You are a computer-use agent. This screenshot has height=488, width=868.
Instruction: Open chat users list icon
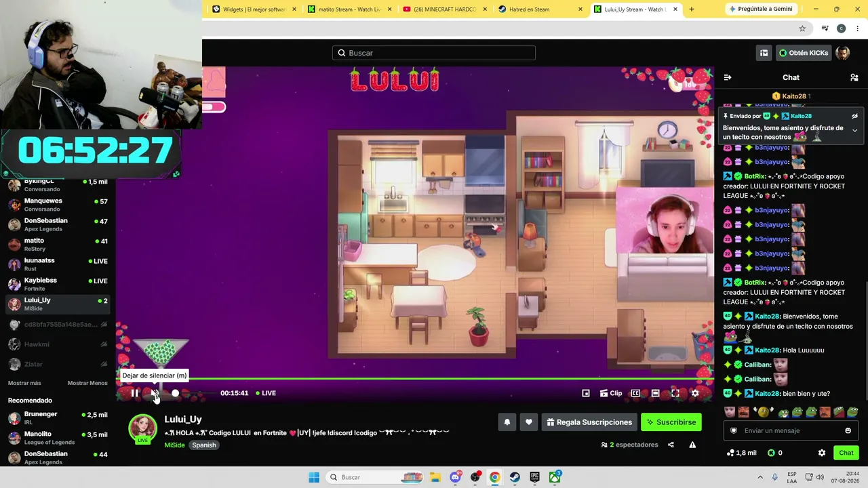(x=854, y=77)
